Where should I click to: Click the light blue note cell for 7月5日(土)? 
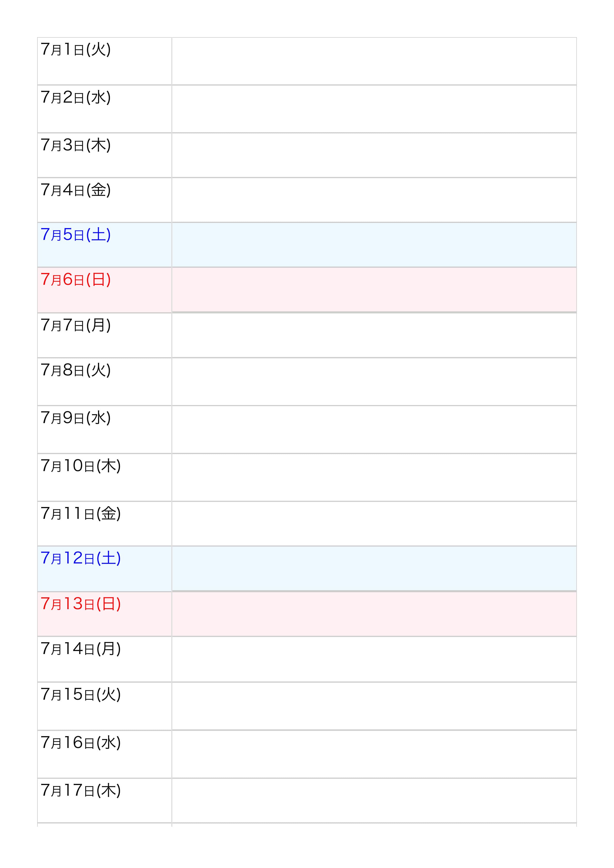(374, 245)
